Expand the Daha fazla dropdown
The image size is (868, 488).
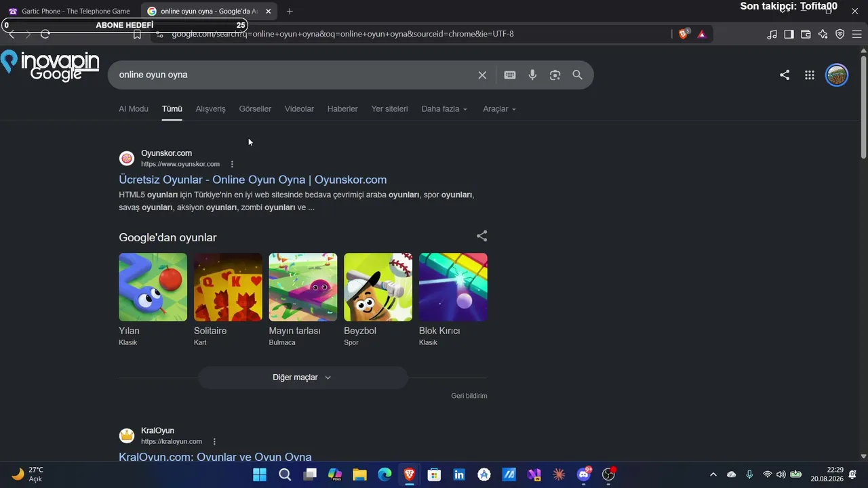coord(444,109)
